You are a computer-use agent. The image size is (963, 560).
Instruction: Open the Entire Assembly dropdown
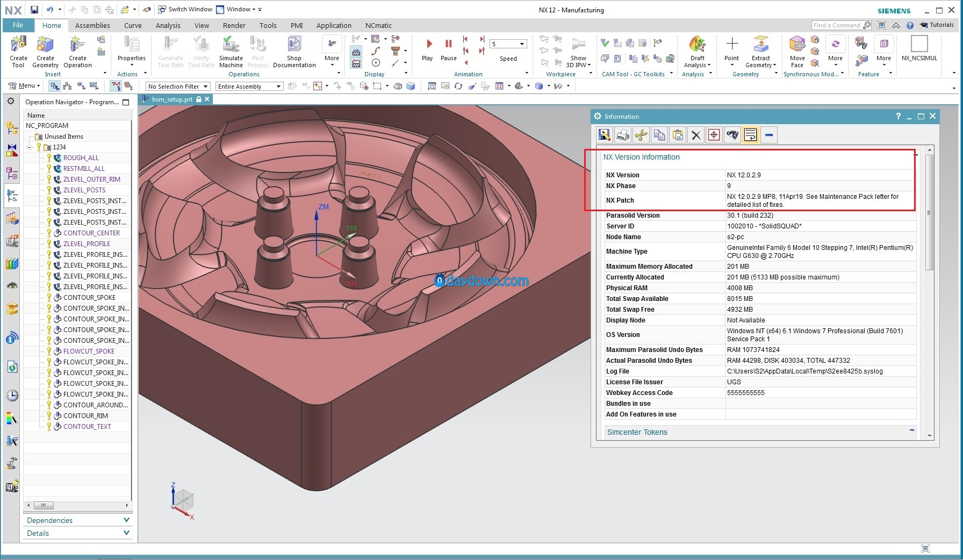(x=249, y=86)
